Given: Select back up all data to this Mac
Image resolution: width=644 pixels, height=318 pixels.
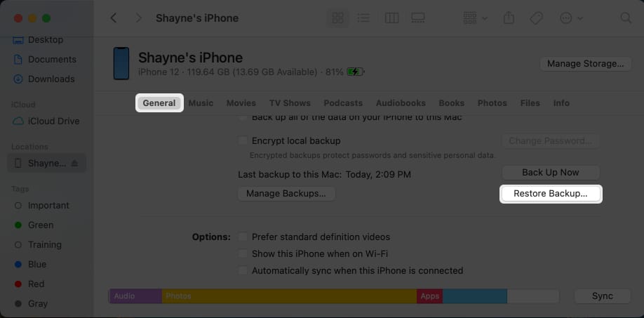Looking at the screenshot, I should click(x=243, y=117).
